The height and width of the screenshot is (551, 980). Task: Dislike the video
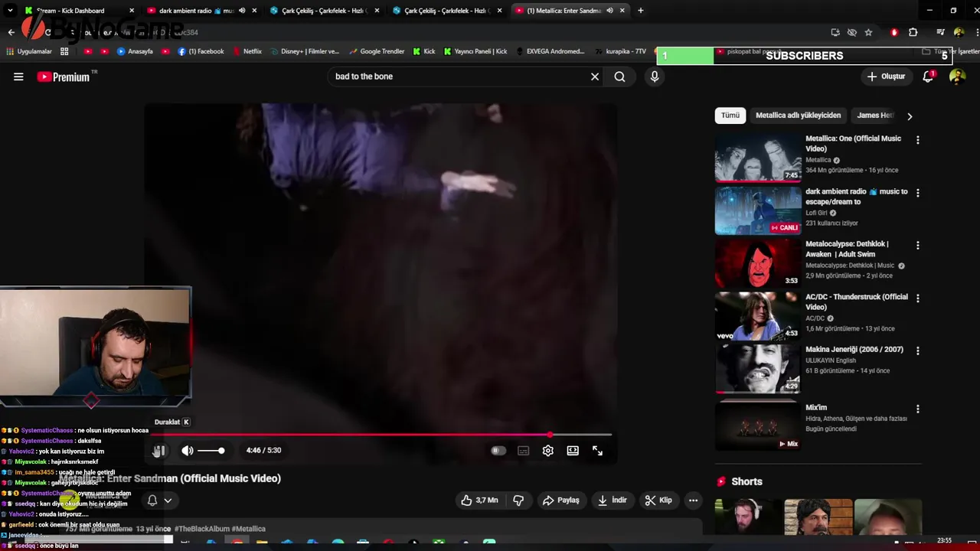[518, 500]
